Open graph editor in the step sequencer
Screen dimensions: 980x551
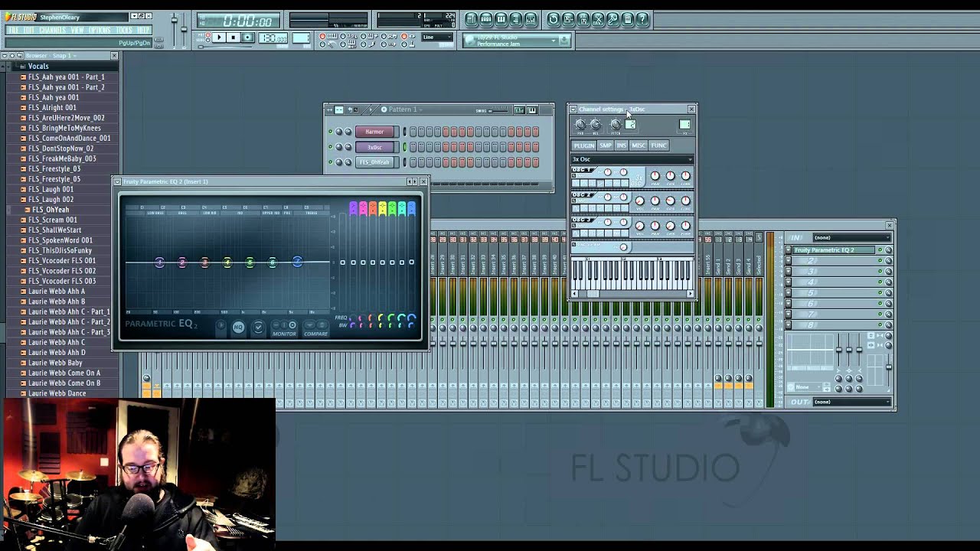[x=520, y=110]
